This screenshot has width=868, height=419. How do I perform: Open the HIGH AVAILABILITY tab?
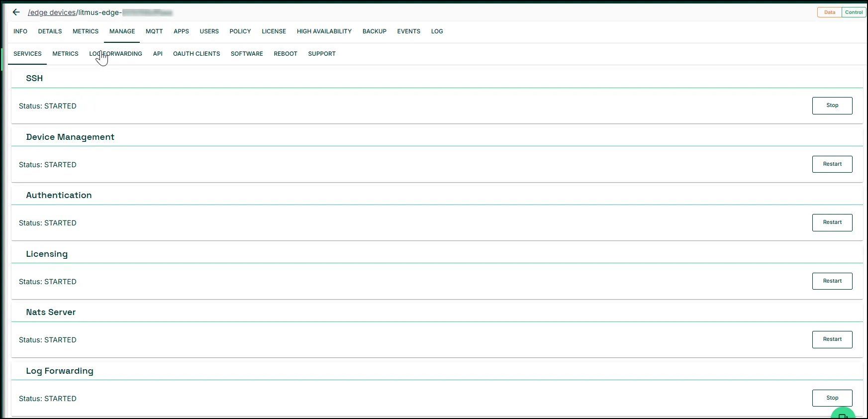[324, 31]
